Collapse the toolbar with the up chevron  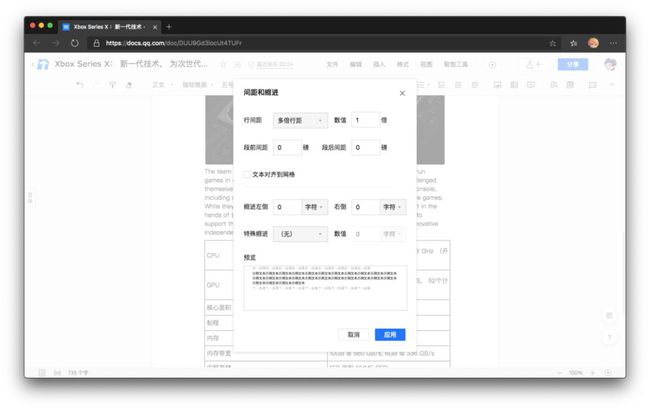coord(612,85)
